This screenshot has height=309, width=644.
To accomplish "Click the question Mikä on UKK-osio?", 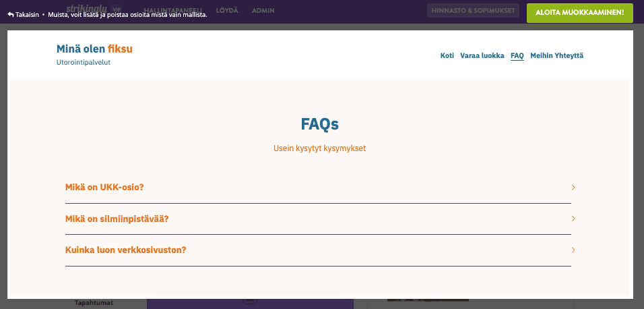I will tap(104, 187).
